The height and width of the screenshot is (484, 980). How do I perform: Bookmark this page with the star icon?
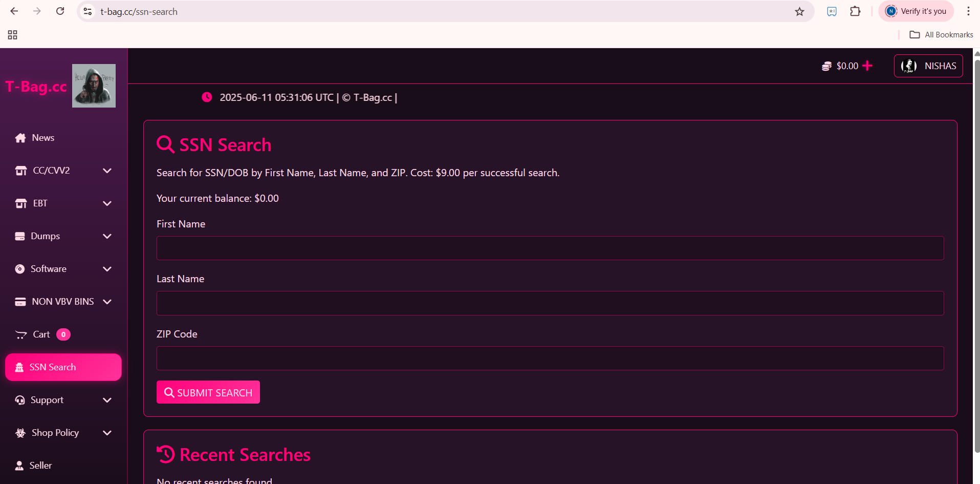[x=799, y=11]
